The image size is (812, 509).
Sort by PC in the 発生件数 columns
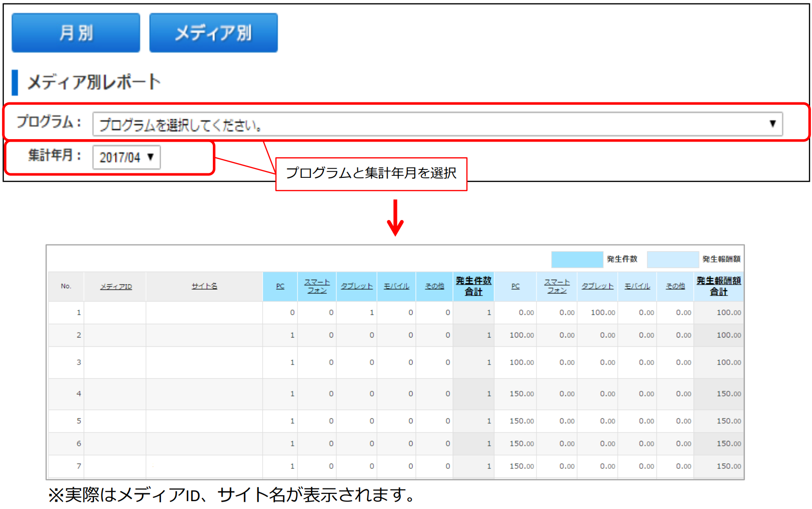(280, 286)
